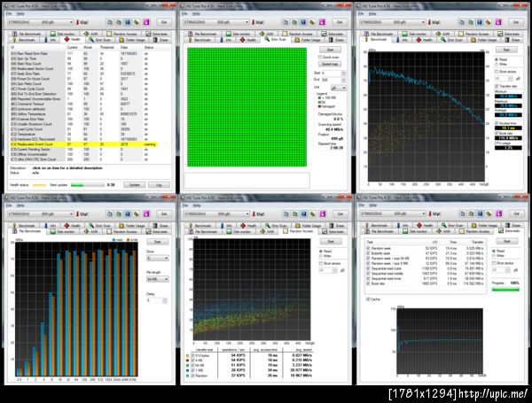
Task: Enable the Quick scan checkbox
Action: pyautogui.click(x=320, y=57)
